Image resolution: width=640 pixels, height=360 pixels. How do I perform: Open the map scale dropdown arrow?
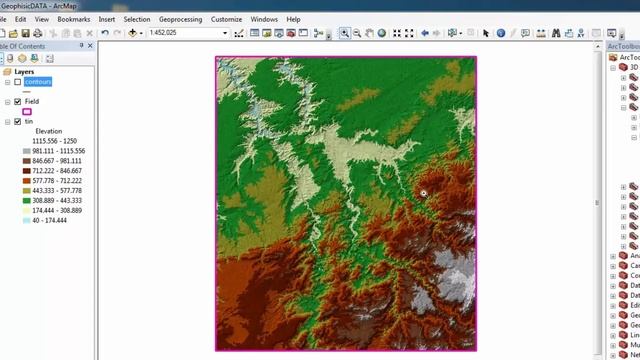[225, 33]
